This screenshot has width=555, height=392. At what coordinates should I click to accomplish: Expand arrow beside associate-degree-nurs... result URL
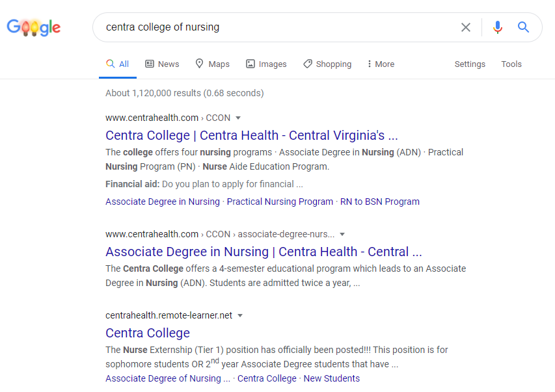tap(342, 234)
